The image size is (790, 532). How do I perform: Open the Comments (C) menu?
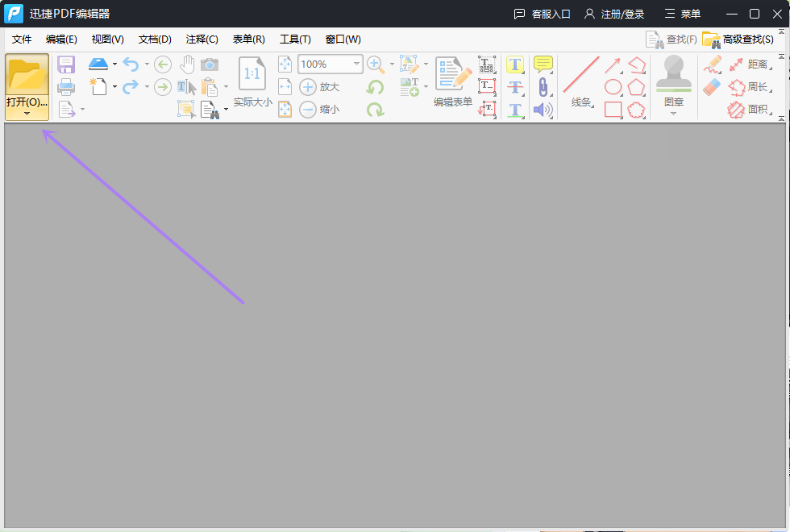coord(202,39)
